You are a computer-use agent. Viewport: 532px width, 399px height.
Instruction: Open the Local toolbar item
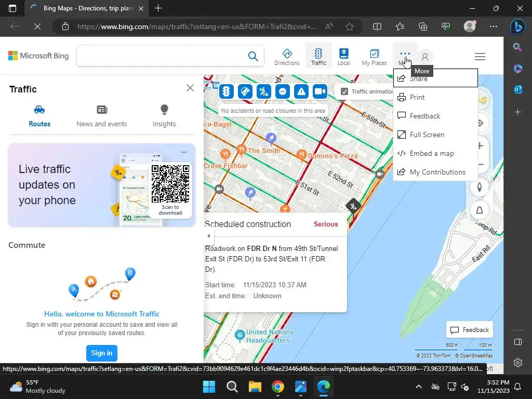click(x=344, y=57)
